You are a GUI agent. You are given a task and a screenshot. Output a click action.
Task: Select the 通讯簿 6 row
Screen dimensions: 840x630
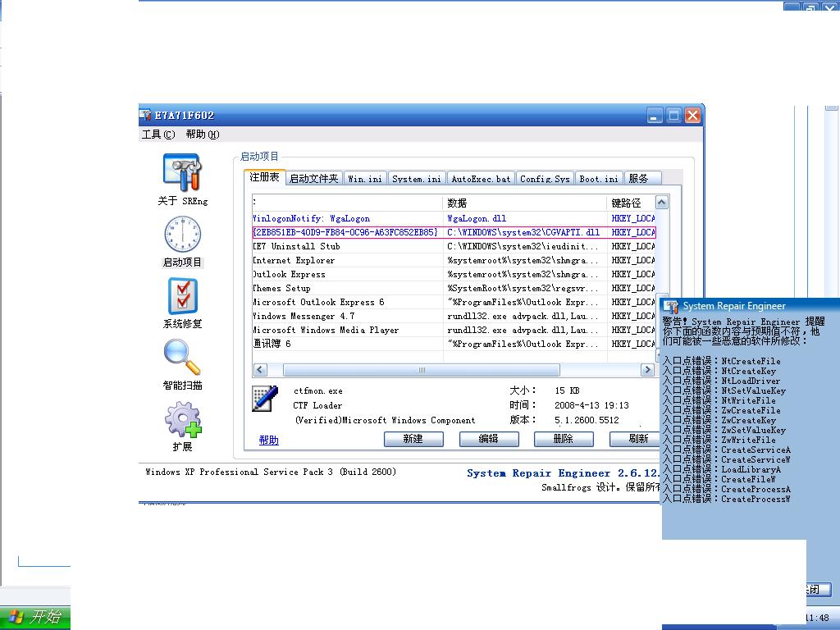tap(454, 344)
